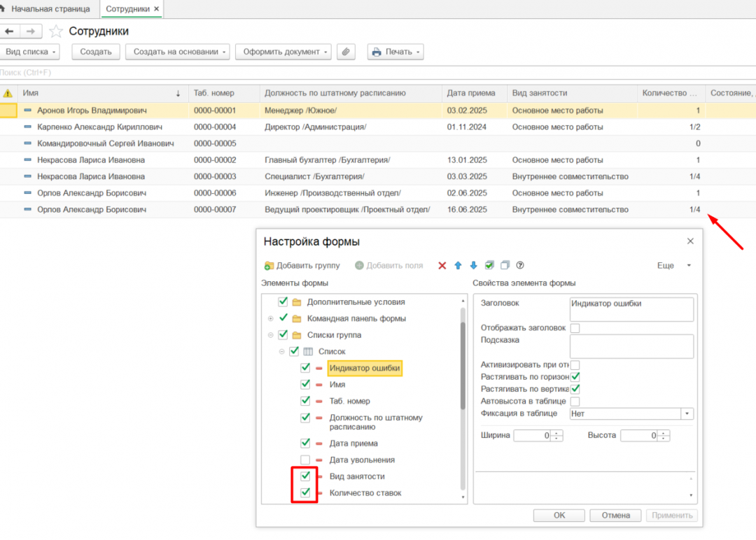
Task: Click the Добавить группу folder icon
Action: point(269,265)
